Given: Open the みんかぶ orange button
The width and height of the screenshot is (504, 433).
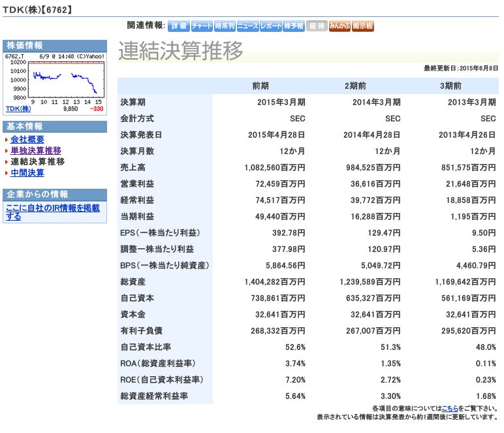Looking at the screenshot, I should (339, 25).
